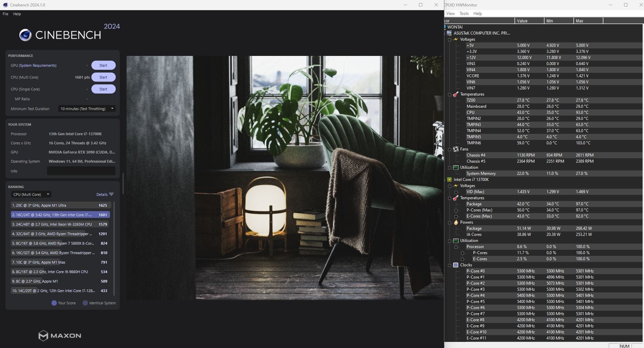
Task: Click the green chip icon beside mainboard Utilization
Action: click(456, 167)
